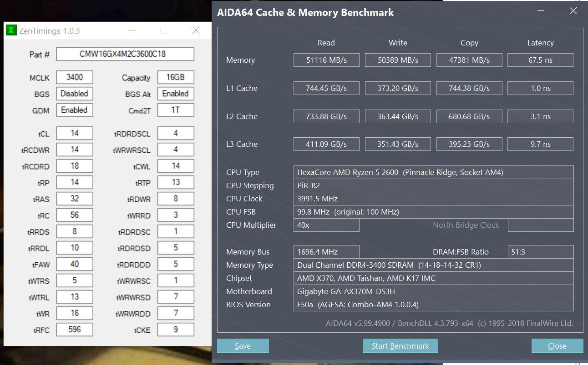The width and height of the screenshot is (588, 365).
Task: Select the tRRDS value field
Action: tap(75, 231)
